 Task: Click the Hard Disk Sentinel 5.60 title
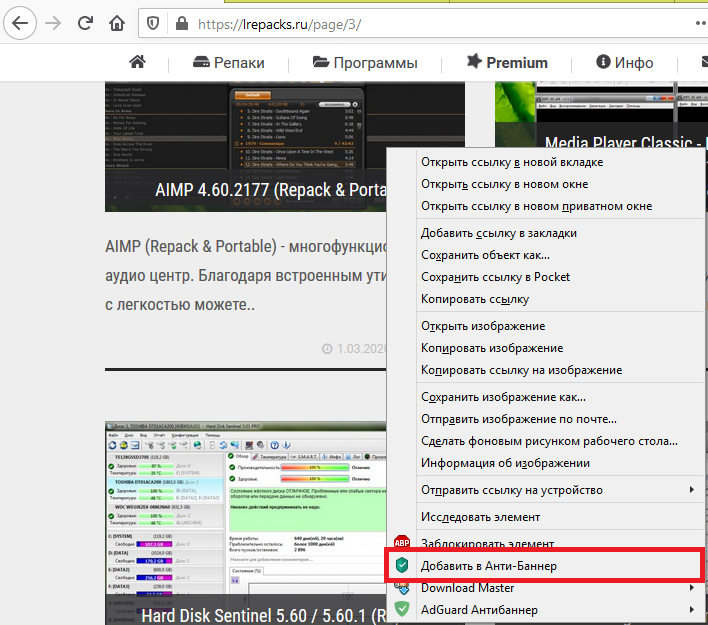pyautogui.click(x=264, y=616)
